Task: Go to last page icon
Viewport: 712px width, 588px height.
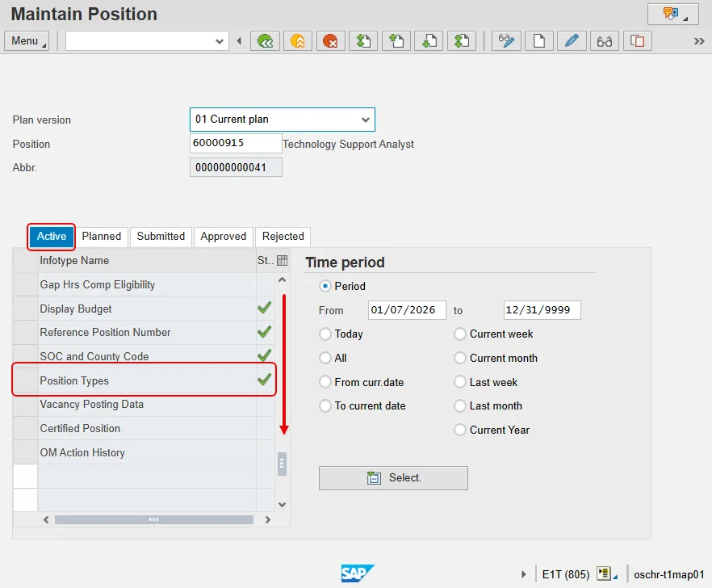Action: [x=462, y=41]
